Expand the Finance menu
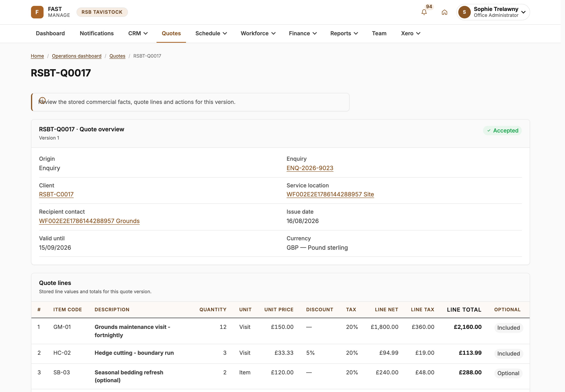565x392 pixels. pos(303,33)
